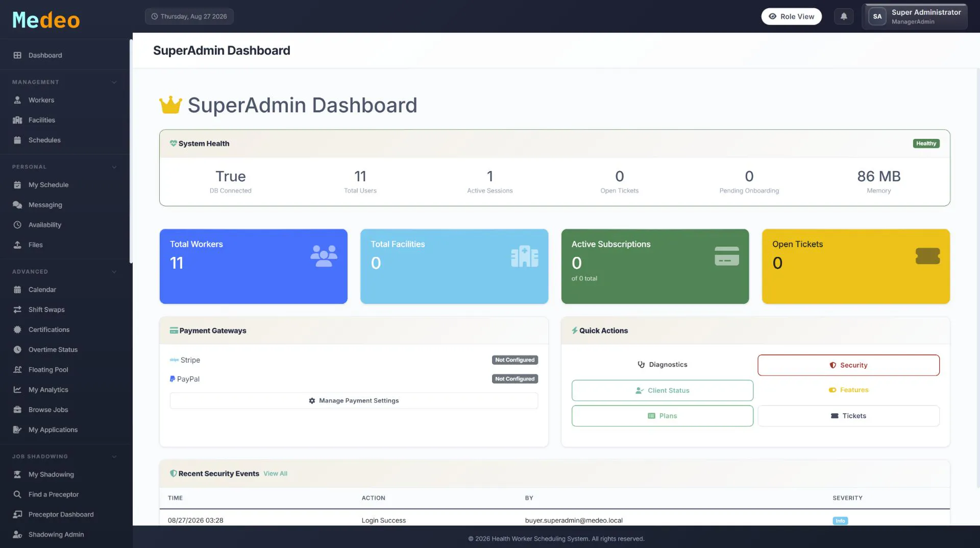The image size is (980, 548).
Task: Click the Open Tickets ticket icon
Action: click(x=927, y=256)
